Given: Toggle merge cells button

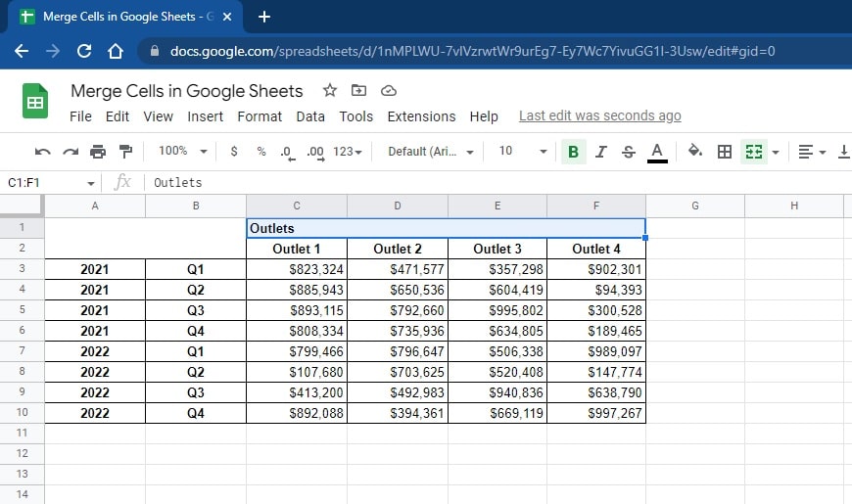Looking at the screenshot, I should click(754, 152).
